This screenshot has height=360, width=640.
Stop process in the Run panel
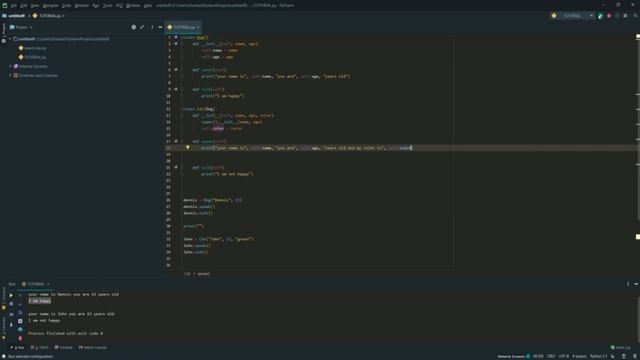pyautogui.click(x=11, y=304)
